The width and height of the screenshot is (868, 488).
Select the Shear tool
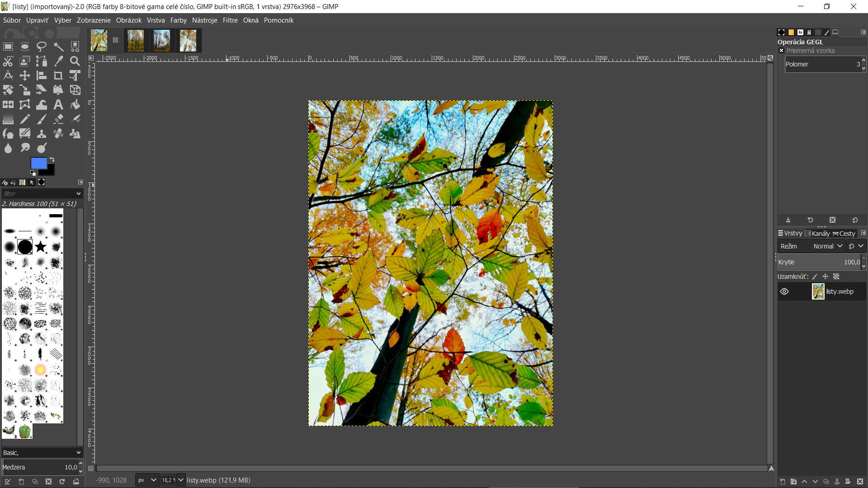click(x=42, y=90)
